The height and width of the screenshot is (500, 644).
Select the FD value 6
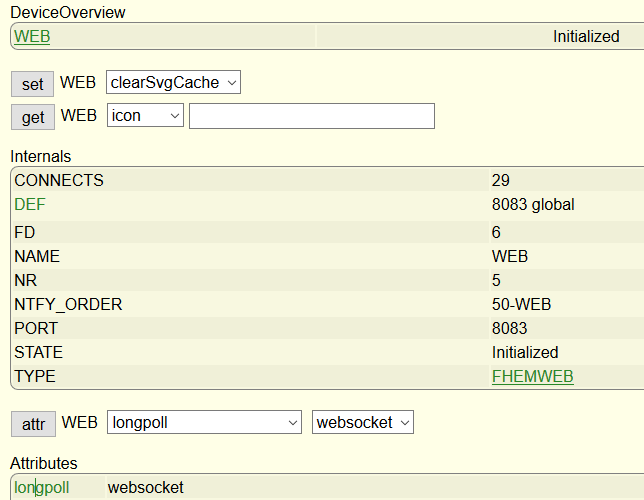point(496,233)
